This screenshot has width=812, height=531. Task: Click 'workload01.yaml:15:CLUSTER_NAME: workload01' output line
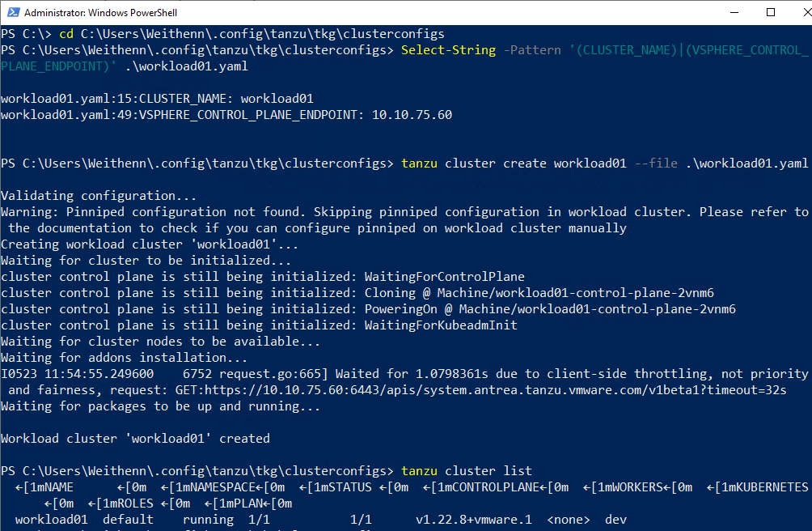[157, 99]
